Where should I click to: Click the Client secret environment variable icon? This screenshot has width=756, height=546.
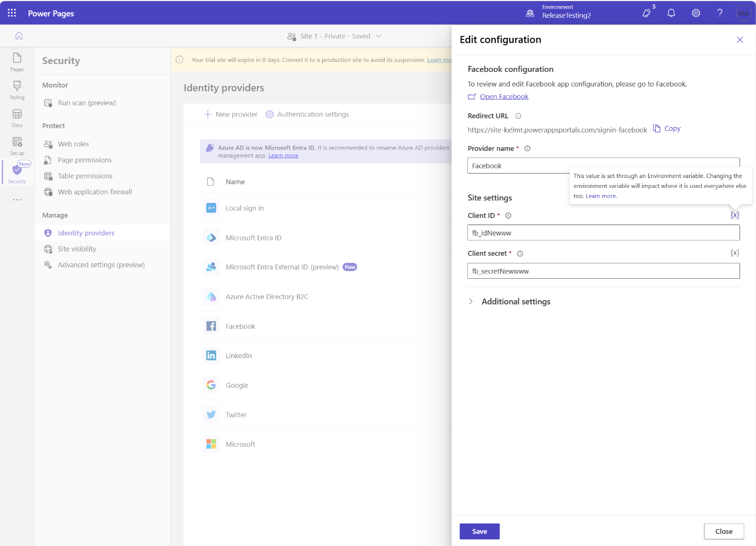tap(735, 253)
